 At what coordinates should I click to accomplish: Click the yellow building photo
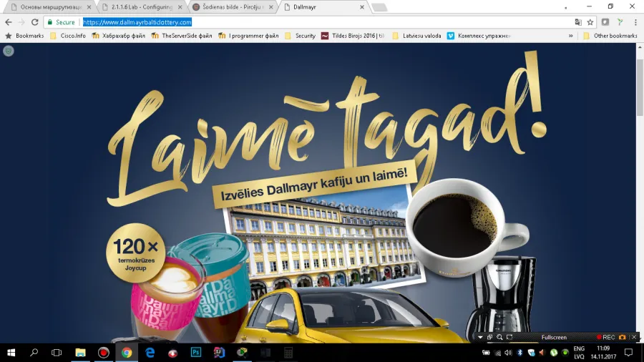(323, 241)
